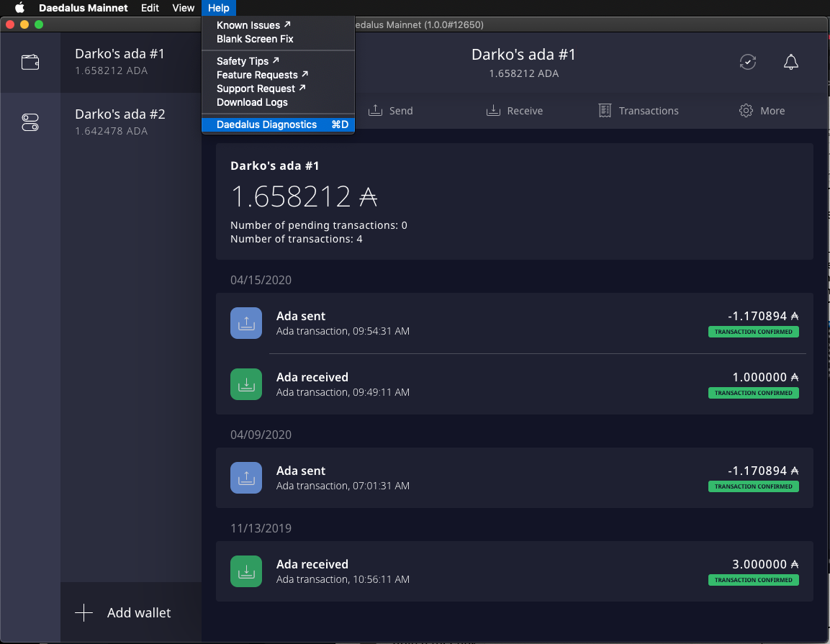Image resolution: width=830 pixels, height=644 pixels.
Task: Click the More tab gear icon
Action: (746, 110)
